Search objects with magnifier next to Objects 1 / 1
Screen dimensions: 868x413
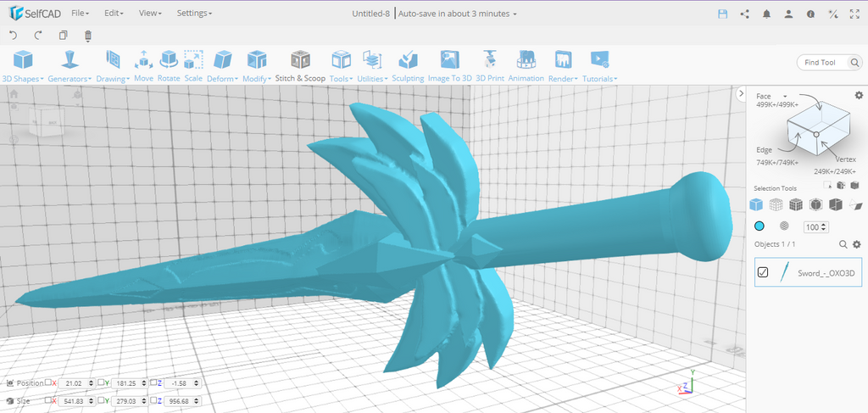(843, 244)
